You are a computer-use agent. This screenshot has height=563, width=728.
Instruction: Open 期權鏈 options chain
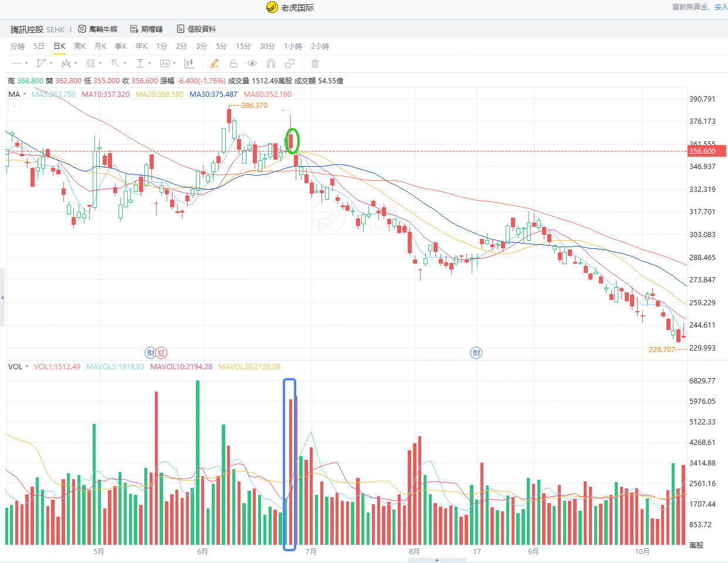coord(147,29)
